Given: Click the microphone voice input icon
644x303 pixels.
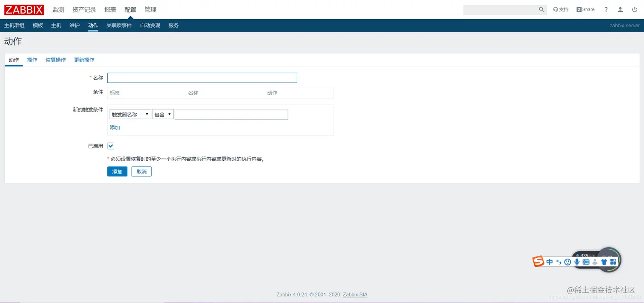Looking at the screenshot, I should click(x=577, y=262).
